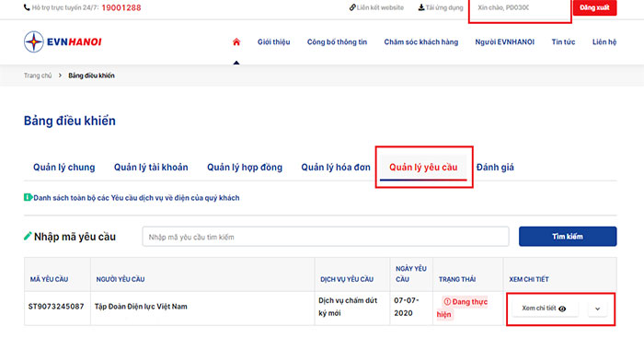
Task: Click the pencil icon beside Nhập mã yêu cầu
Action: click(28, 236)
